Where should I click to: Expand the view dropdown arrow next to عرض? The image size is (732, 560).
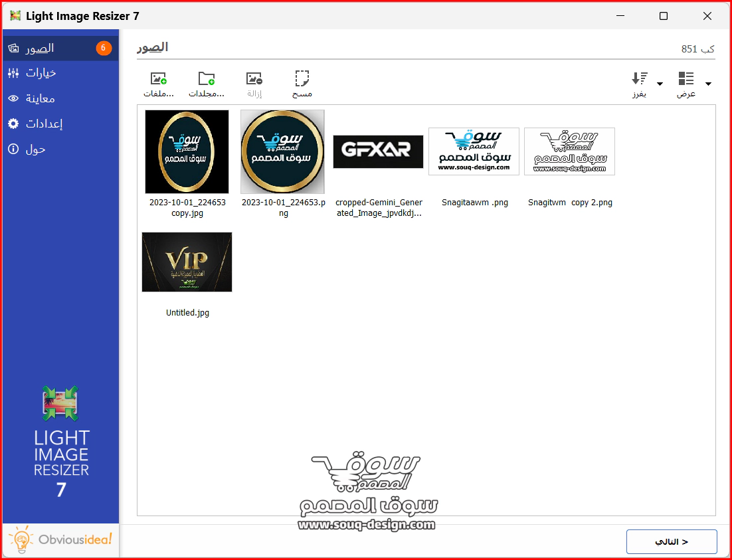708,84
